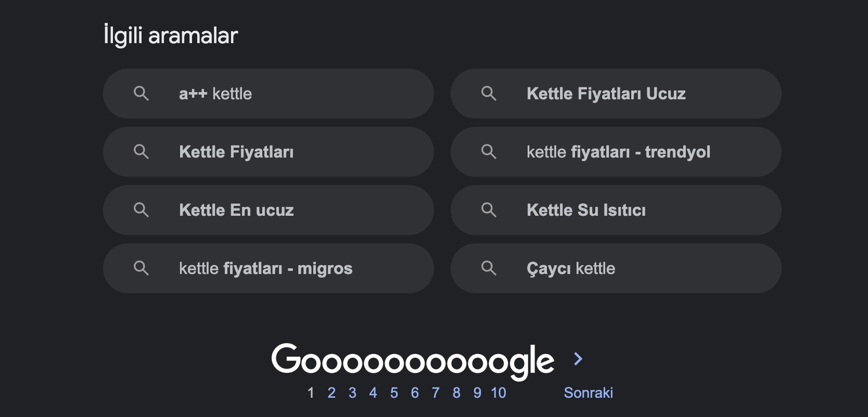Click search icon beside "Çaycı kettle"

click(x=489, y=268)
